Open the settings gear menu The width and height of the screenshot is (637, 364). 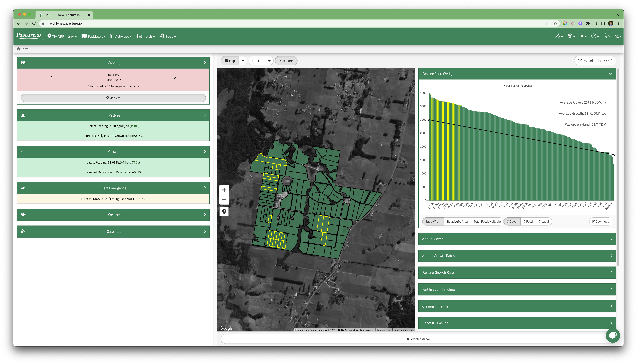pos(571,36)
